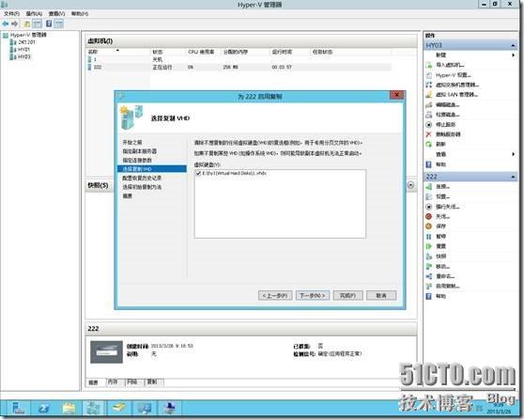Toggle the Show/Hide Action Pane toolbar icon
The width and height of the screenshot is (524, 420).
(59, 23)
